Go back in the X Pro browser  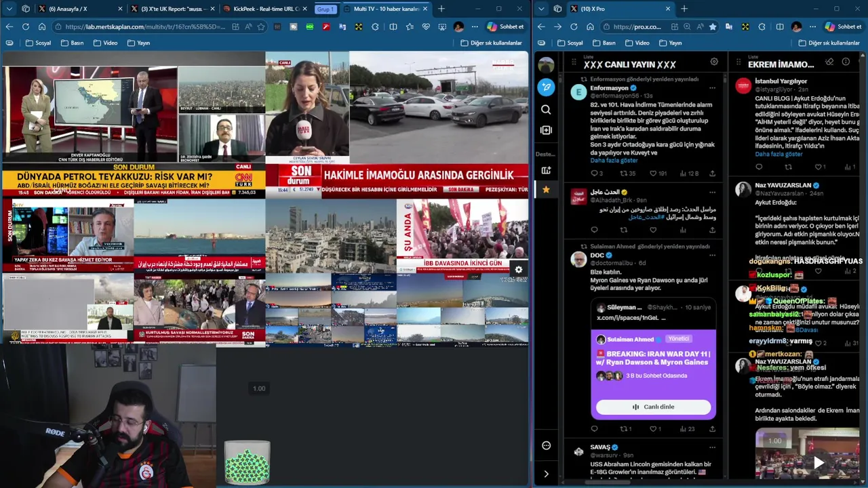pos(541,26)
